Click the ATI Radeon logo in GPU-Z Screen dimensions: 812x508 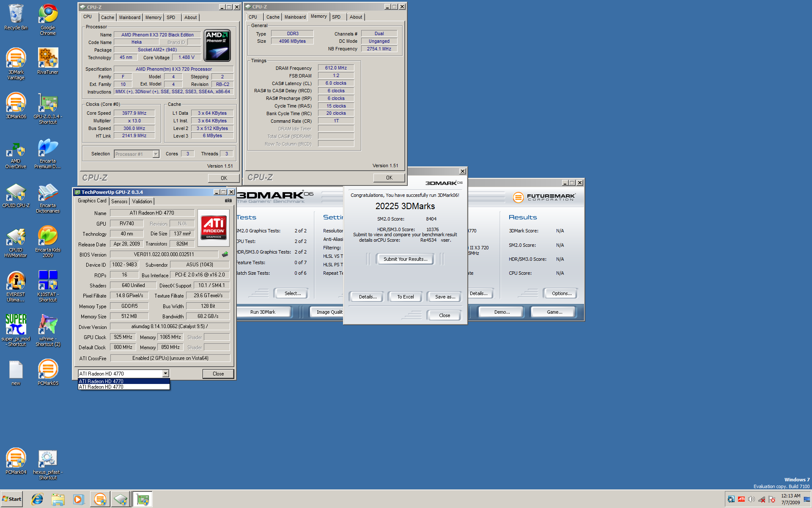point(213,228)
